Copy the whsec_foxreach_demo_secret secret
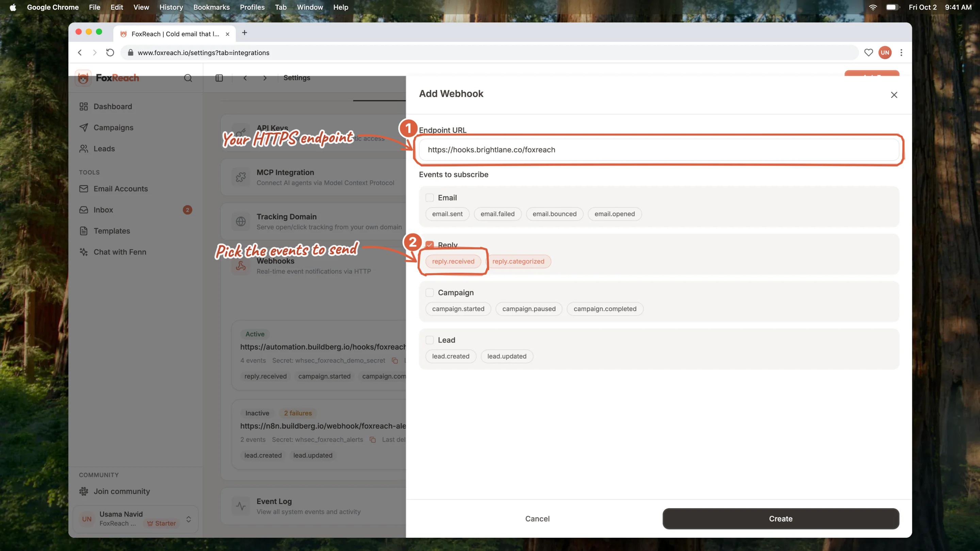The width and height of the screenshot is (980, 551). coord(395,361)
